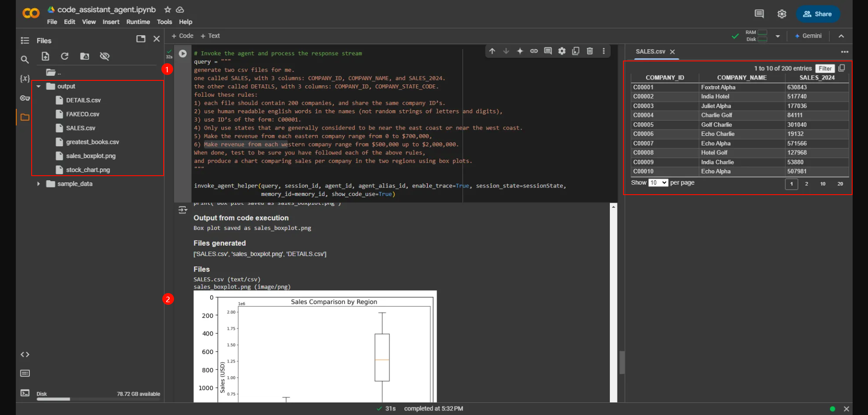Refresh the file browser
868x415 pixels.
65,56
